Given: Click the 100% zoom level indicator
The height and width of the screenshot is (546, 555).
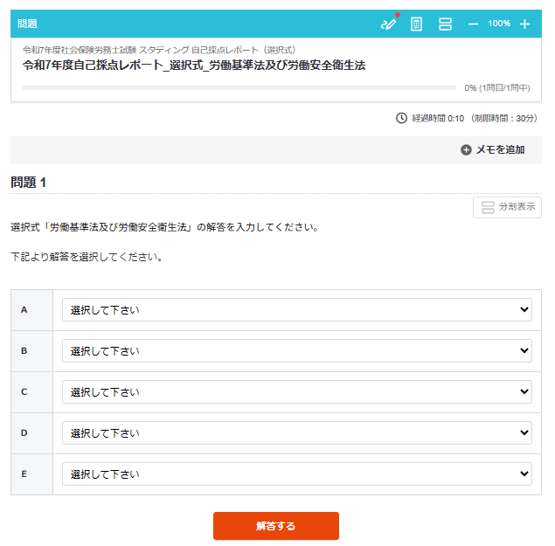Looking at the screenshot, I should 499,24.
